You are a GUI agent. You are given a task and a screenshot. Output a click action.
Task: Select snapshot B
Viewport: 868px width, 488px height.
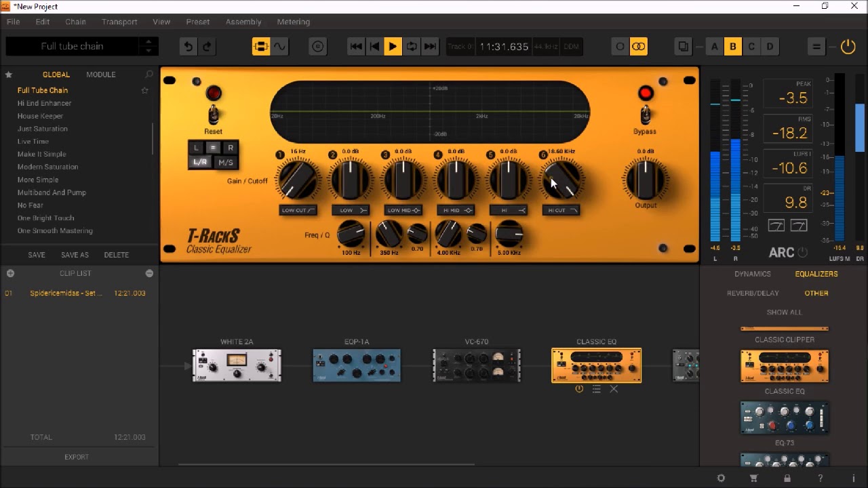732,46
